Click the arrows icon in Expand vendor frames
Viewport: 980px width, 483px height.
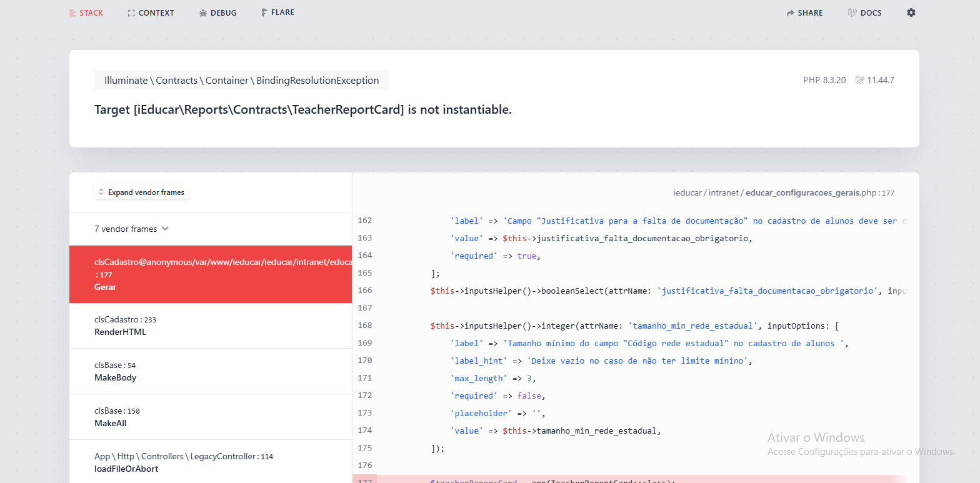[x=101, y=192]
